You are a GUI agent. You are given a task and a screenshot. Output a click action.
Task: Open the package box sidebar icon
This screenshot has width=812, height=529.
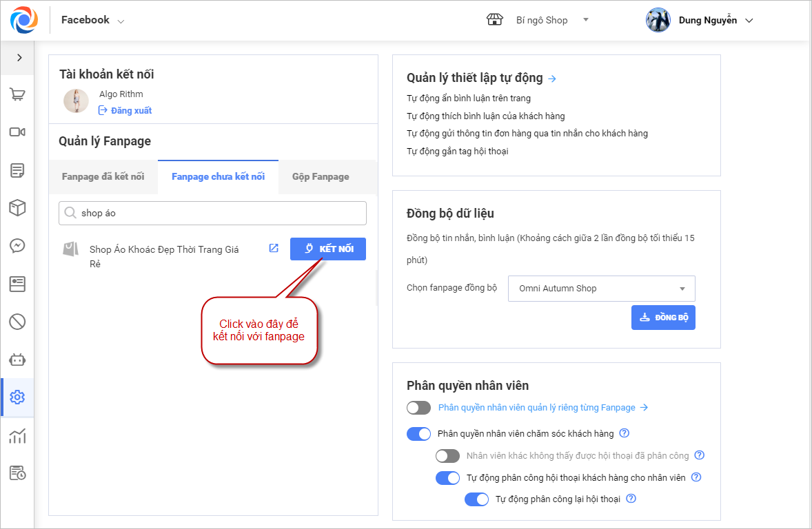click(x=17, y=207)
